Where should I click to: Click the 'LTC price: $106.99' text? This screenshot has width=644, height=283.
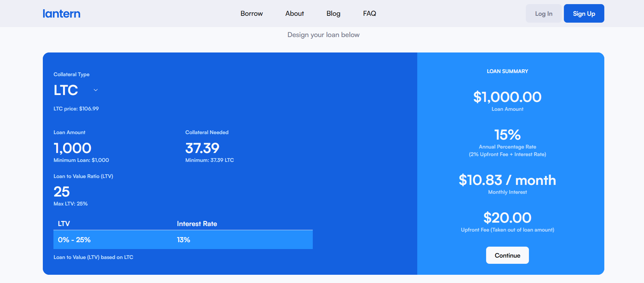coord(76,109)
